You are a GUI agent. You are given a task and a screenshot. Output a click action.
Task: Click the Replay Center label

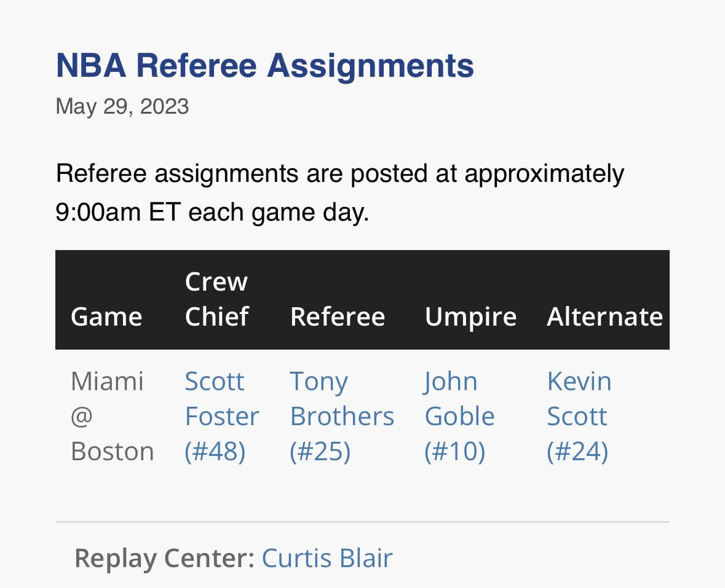coord(164,558)
